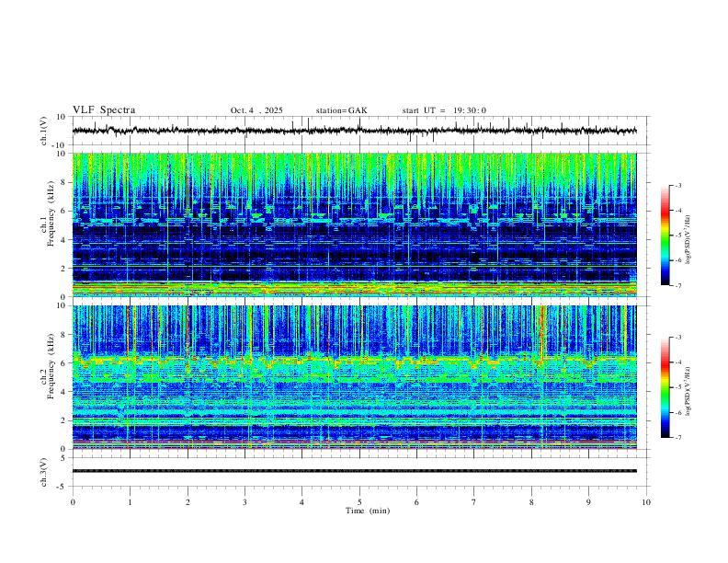This screenshot has width=728, height=563.
Task: Click time-axis tick label "2"
Action: point(188,502)
